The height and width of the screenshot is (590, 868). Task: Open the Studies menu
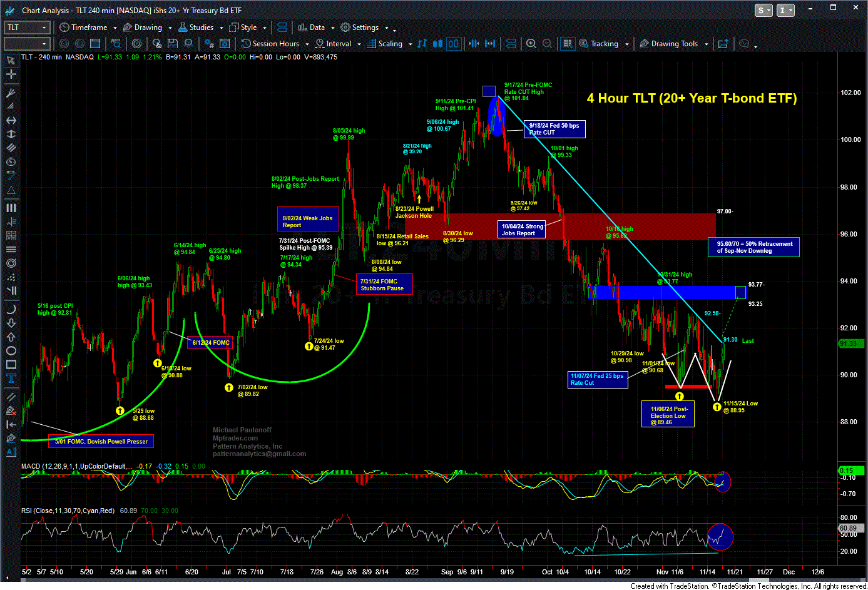coord(196,28)
